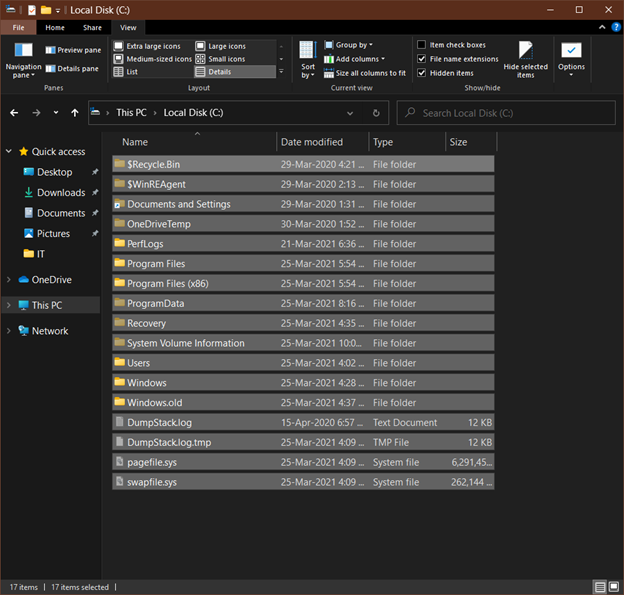Click in Search Local Disk (C:) box
This screenshot has width=624, height=595.
(x=506, y=113)
